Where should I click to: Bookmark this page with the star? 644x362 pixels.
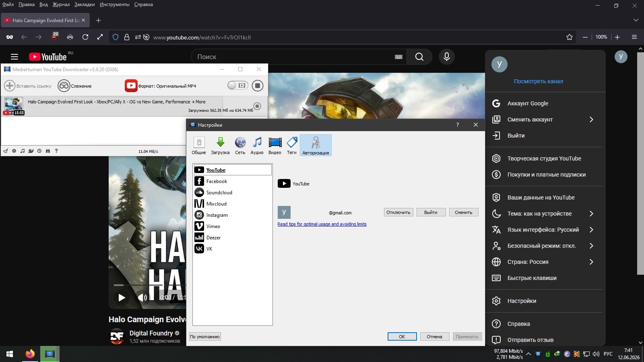coord(570,37)
